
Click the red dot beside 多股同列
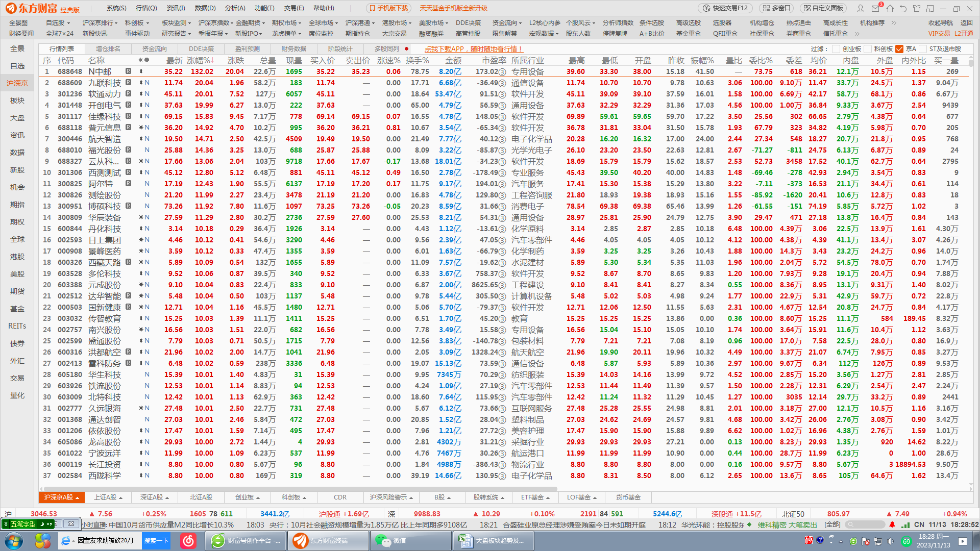click(406, 49)
